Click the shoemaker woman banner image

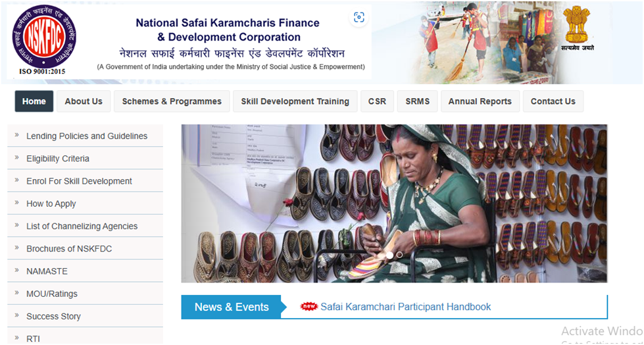point(394,203)
